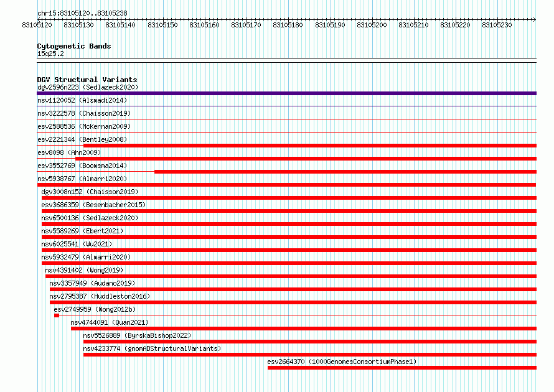This screenshot has width=554, height=392.
Task: Click the Cytogenetic Bands track title
Action: pos(74,46)
